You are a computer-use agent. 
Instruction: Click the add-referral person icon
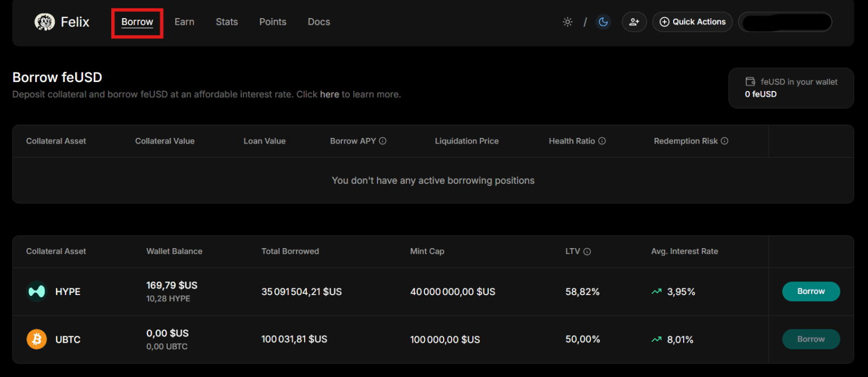(x=634, y=21)
